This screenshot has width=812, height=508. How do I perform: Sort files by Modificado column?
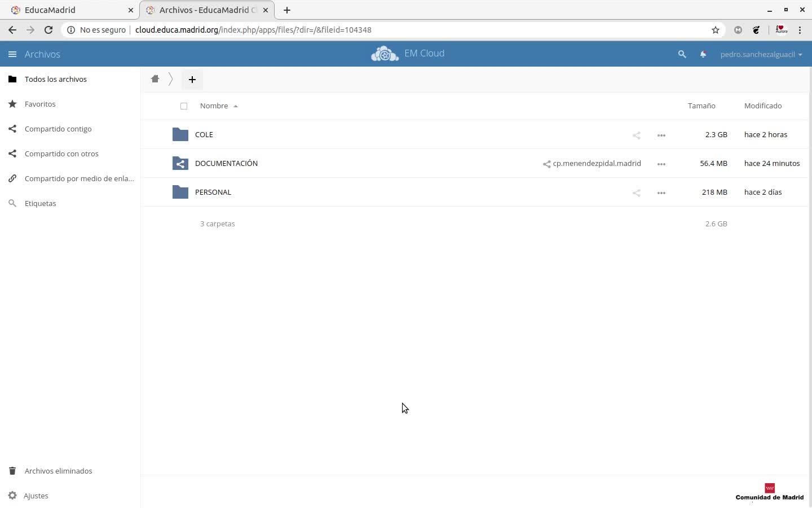763,106
